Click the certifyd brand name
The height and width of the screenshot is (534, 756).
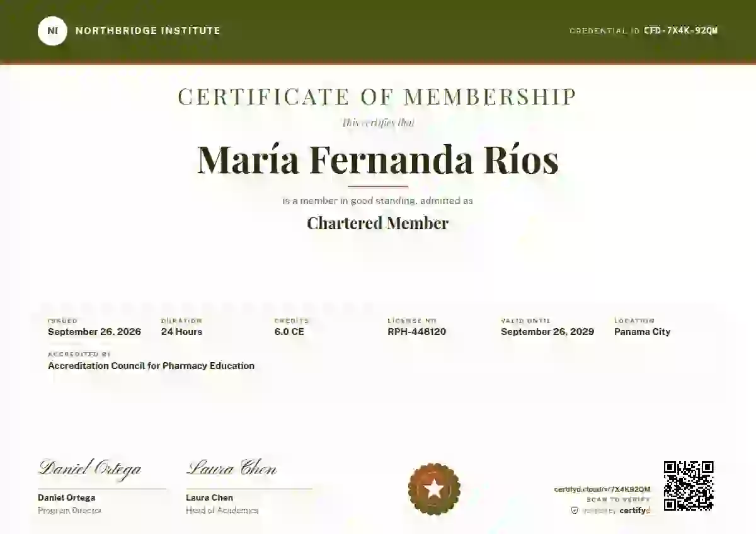click(x=634, y=511)
